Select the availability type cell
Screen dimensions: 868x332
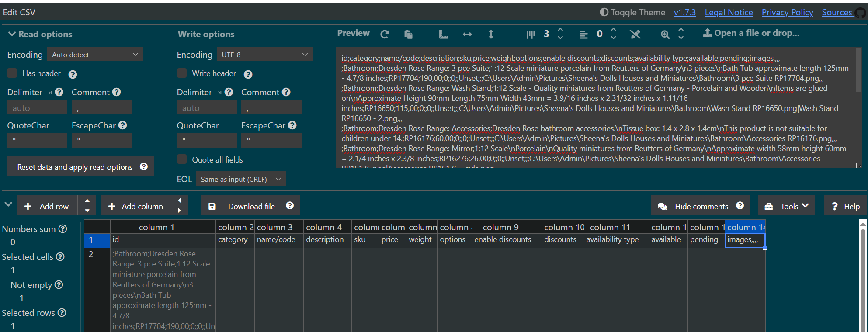pyautogui.click(x=616, y=241)
